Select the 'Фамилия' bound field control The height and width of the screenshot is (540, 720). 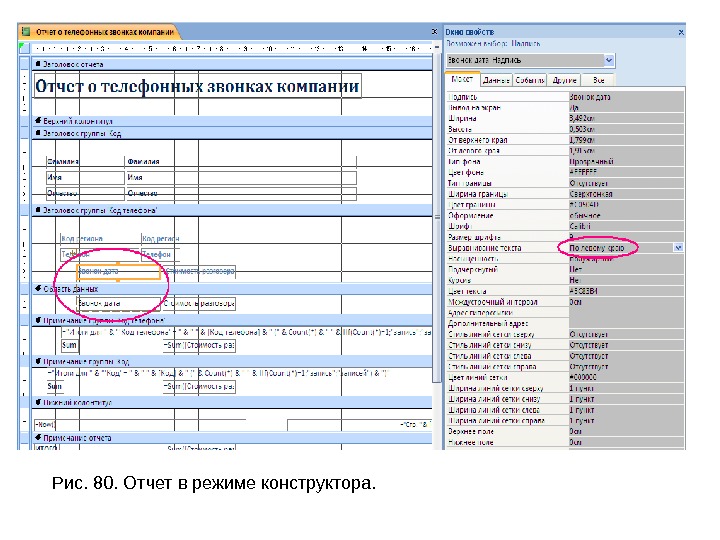click(x=241, y=162)
